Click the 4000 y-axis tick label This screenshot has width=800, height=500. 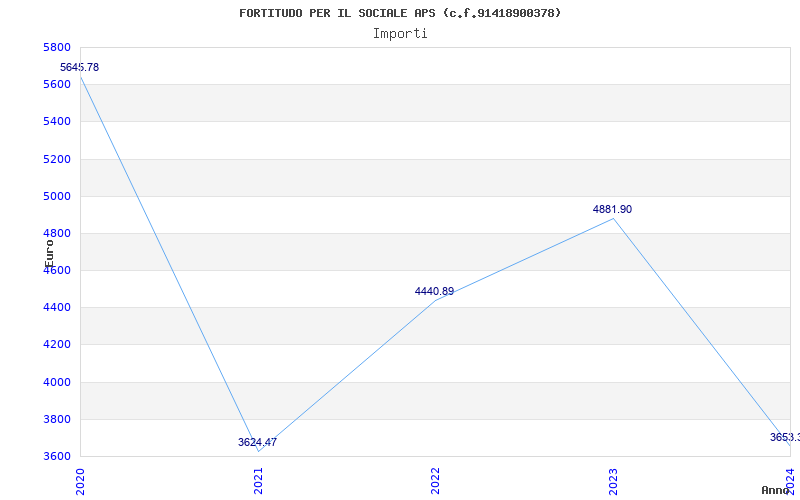tap(57, 382)
